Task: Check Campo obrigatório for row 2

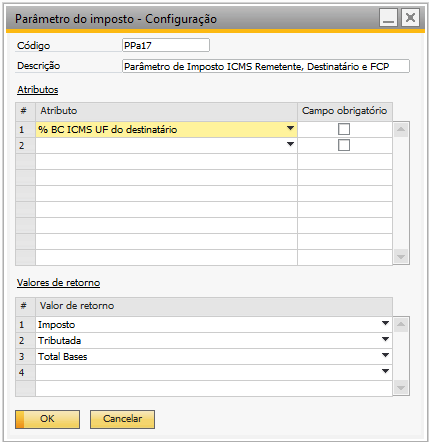Action: pyautogui.click(x=344, y=145)
